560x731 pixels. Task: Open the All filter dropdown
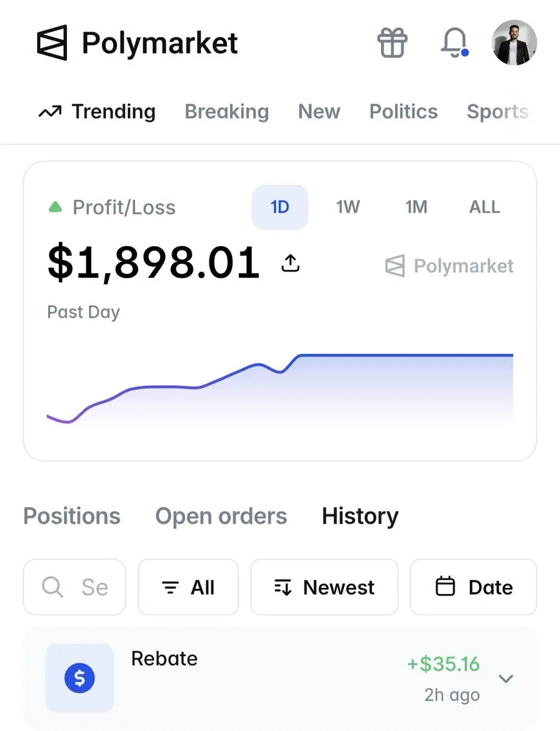coord(188,587)
